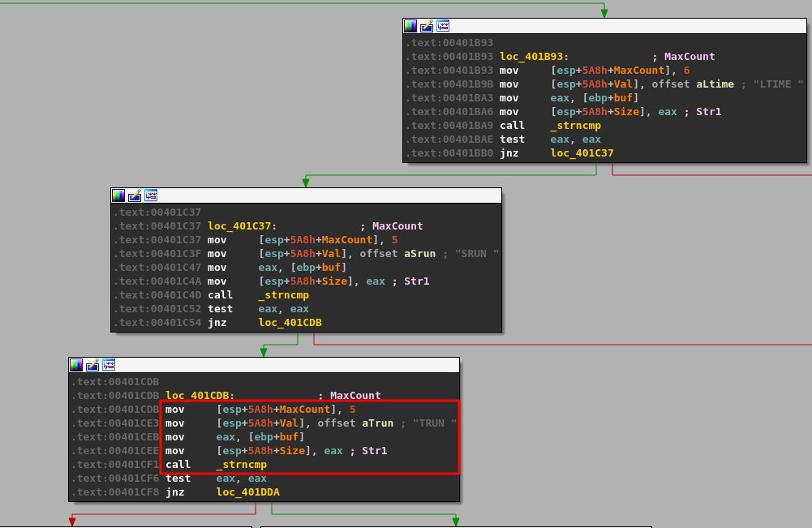Open the color picker icon on loc_401C37 block
This screenshot has width=812, height=528.
118,195
